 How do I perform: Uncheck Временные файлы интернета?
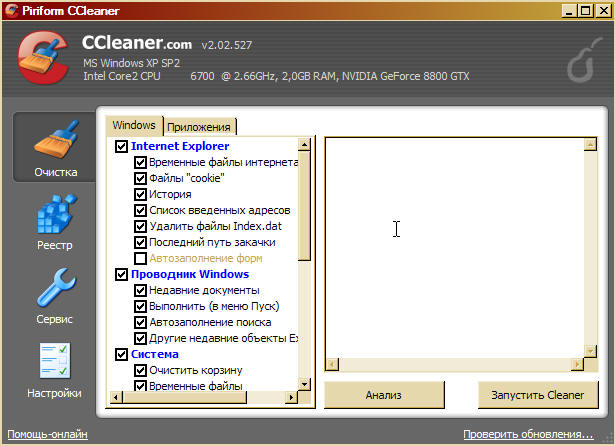click(140, 162)
